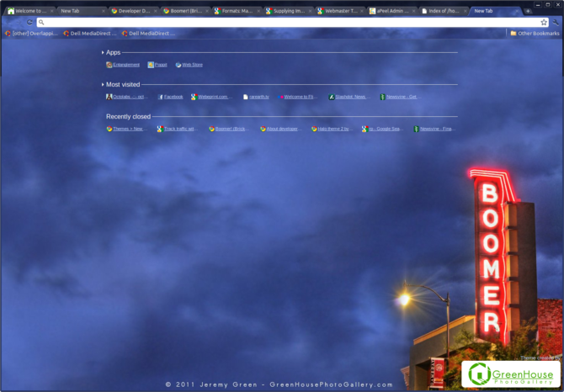Close the Supplying Im... tab
The height and width of the screenshot is (392, 564).
pos(310,11)
